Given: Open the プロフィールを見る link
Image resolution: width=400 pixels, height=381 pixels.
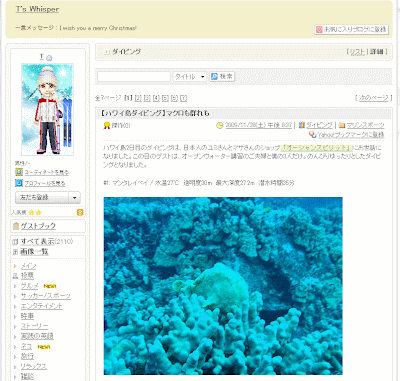Looking at the screenshot, I should (45, 183).
